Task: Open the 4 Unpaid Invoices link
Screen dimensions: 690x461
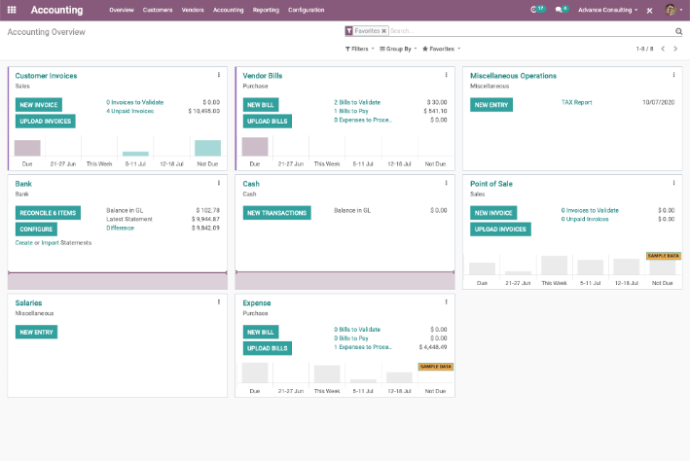Action: [x=130, y=111]
